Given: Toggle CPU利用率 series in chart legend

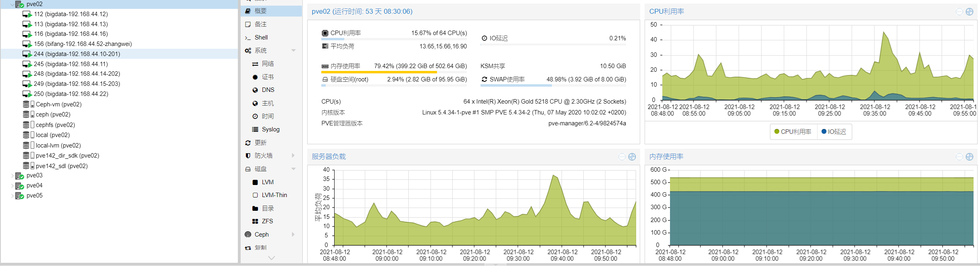Looking at the screenshot, I should click(793, 132).
